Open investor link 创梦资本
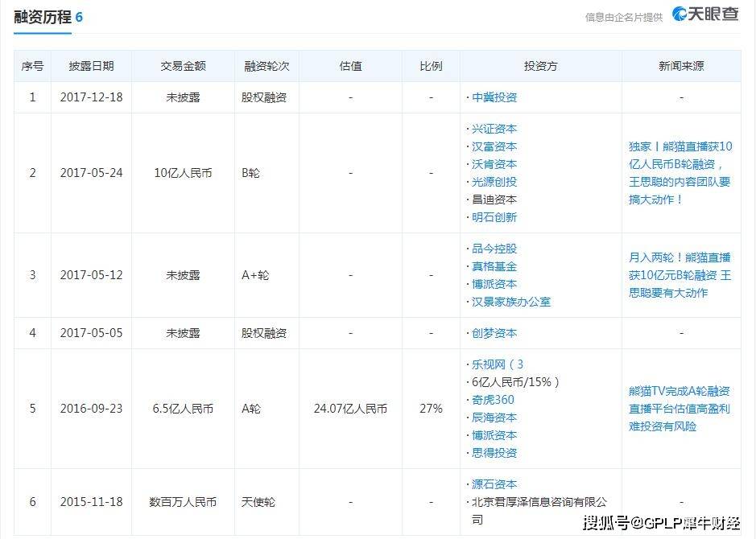The image size is (756, 539). click(494, 333)
